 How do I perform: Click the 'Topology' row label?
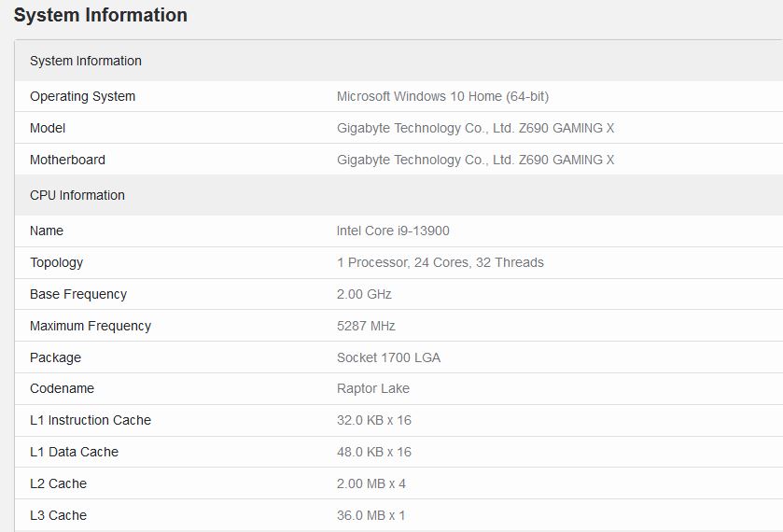pyautogui.click(x=56, y=263)
